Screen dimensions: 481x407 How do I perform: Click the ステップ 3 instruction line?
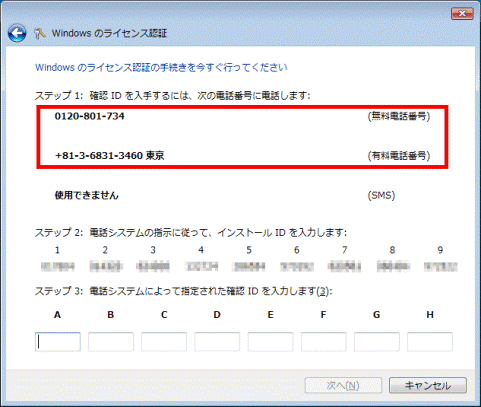pyautogui.click(x=184, y=291)
